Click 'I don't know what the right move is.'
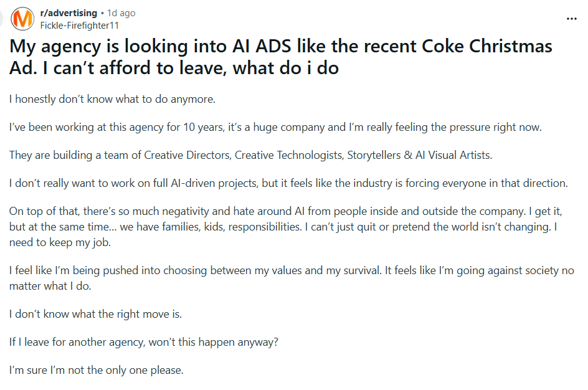This screenshot has width=588, height=390. (x=96, y=314)
